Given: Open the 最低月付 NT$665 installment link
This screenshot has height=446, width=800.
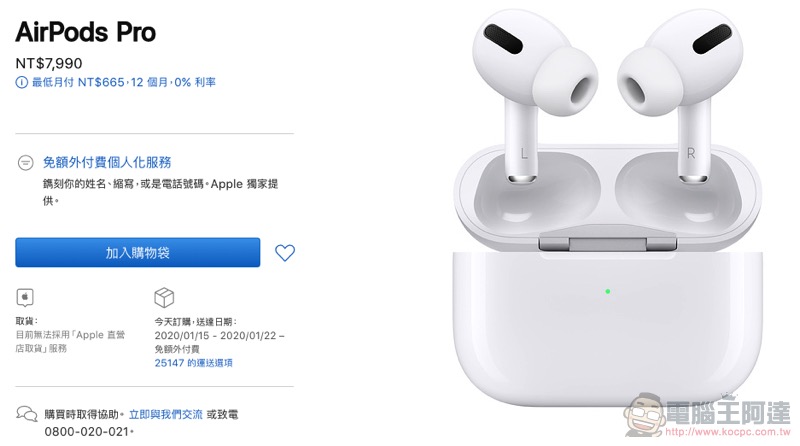Looking at the screenshot, I should click(x=124, y=82).
